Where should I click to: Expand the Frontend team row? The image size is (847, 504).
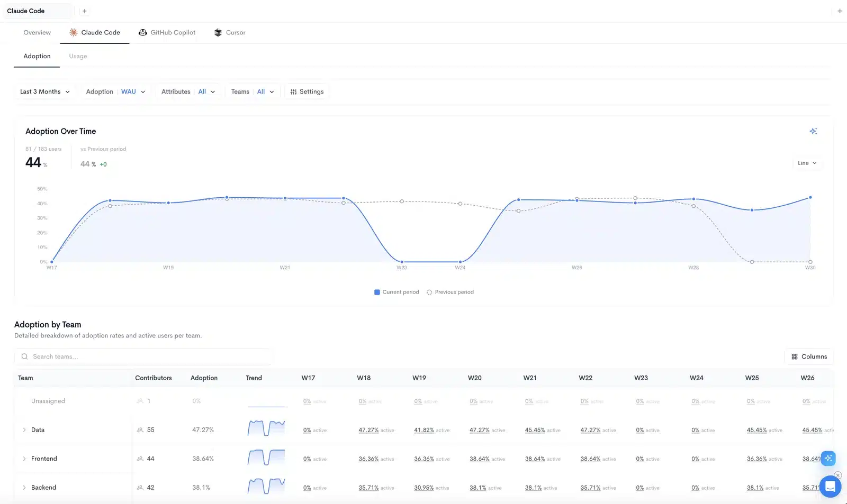[24, 459]
